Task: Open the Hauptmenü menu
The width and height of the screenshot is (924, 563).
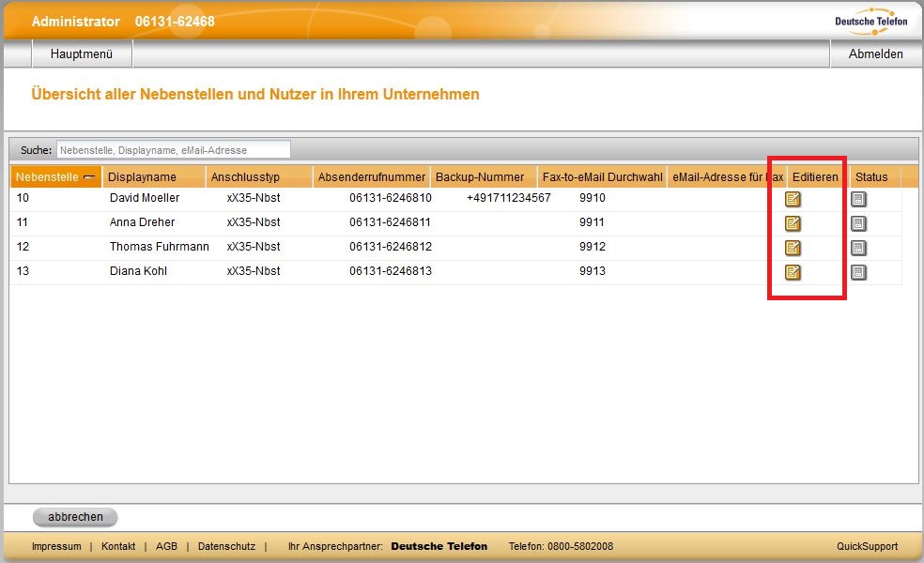Action: pos(82,54)
